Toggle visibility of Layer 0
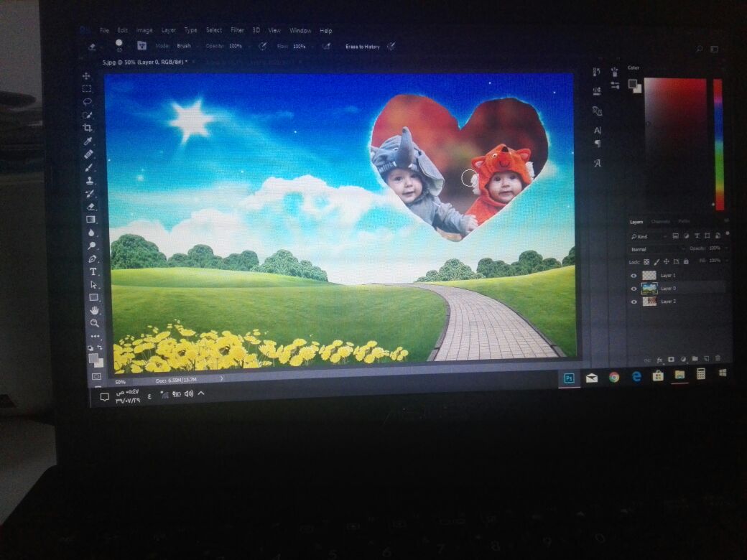Screen dimensions: 747x560 tap(634, 289)
